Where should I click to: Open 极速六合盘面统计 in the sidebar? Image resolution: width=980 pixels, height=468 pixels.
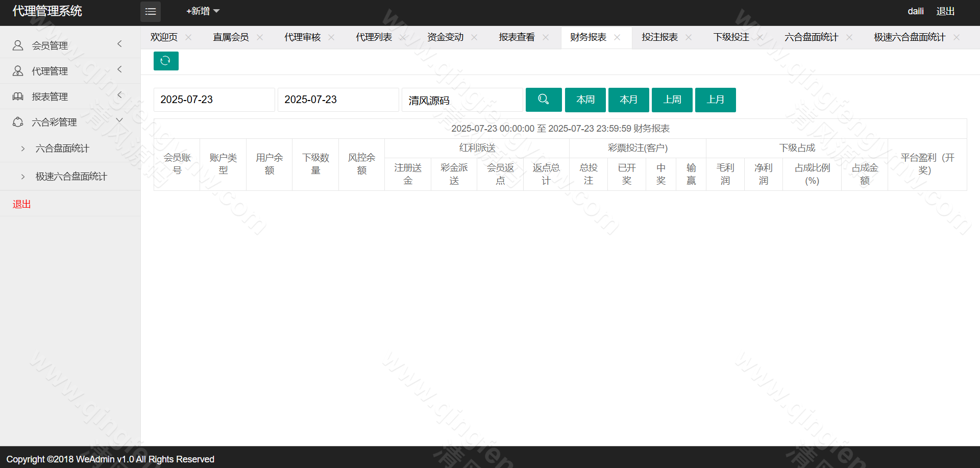[71, 177]
